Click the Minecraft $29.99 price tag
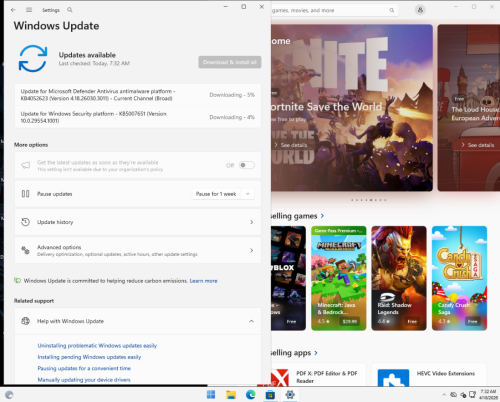The height and width of the screenshot is (402, 500). click(x=350, y=321)
